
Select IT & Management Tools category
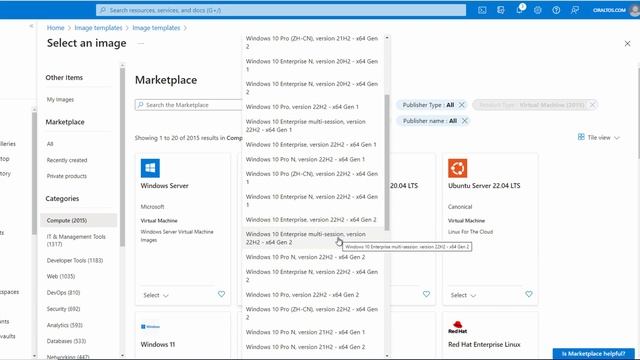76,240
